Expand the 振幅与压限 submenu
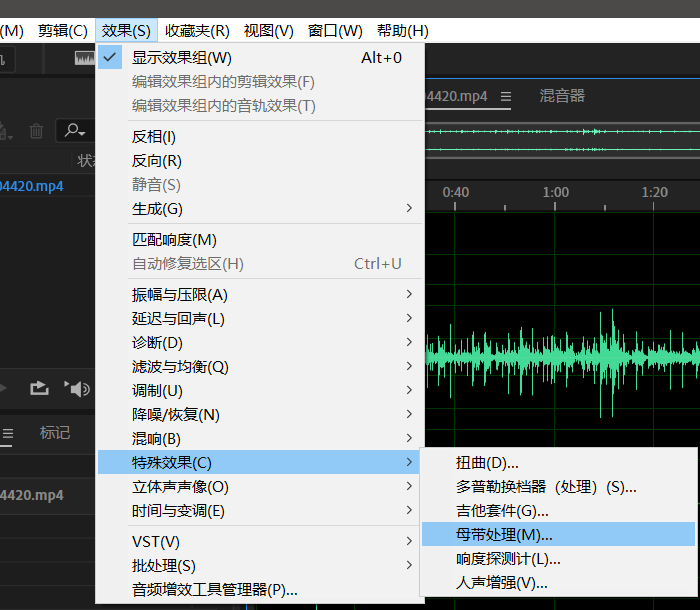The width and height of the screenshot is (700, 610). (x=180, y=294)
